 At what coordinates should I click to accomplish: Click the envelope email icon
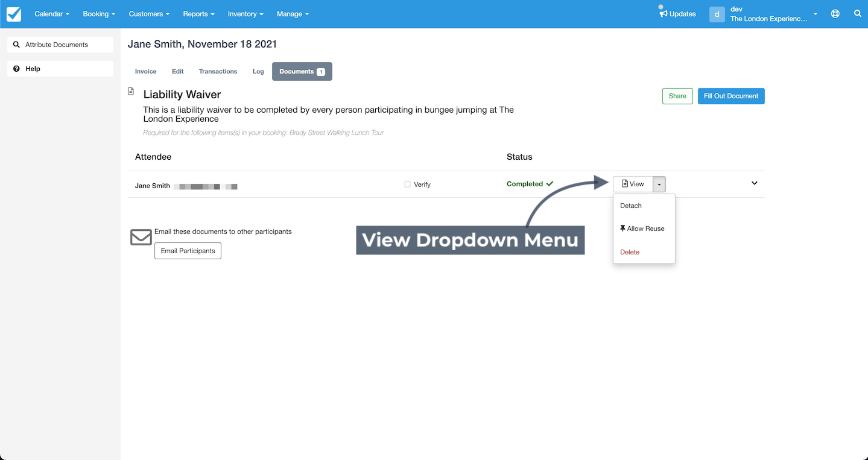[141, 237]
